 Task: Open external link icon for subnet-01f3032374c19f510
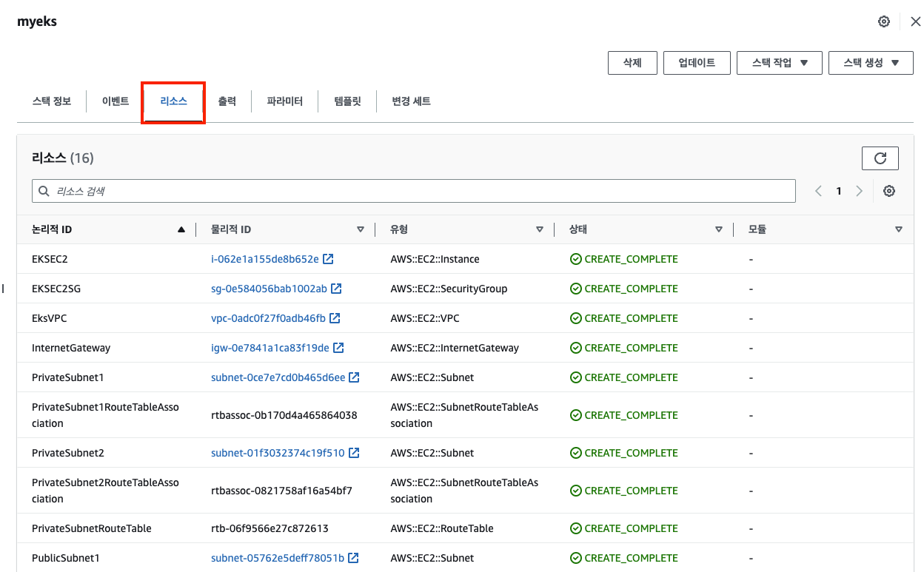click(x=354, y=453)
